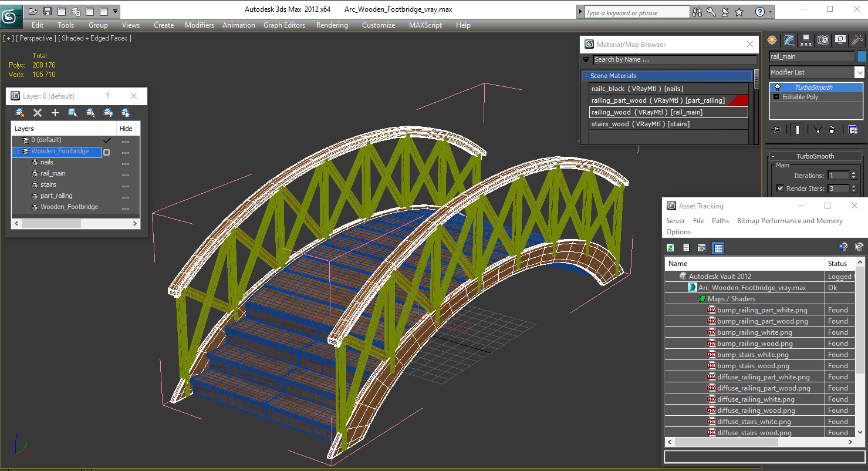Click Refresh icon in Asset Tracking toolbar

671,248
